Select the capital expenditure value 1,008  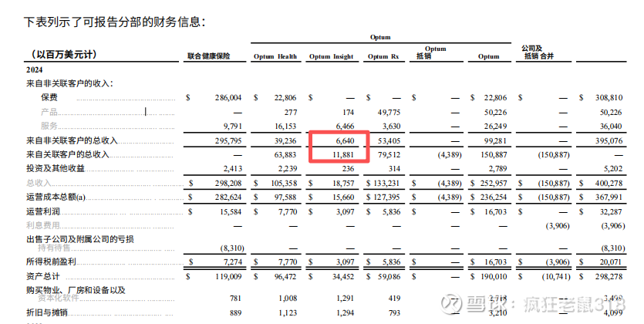click(288, 299)
